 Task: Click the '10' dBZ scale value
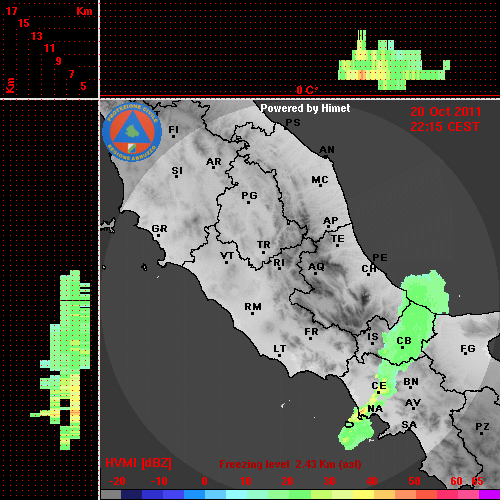246,481
